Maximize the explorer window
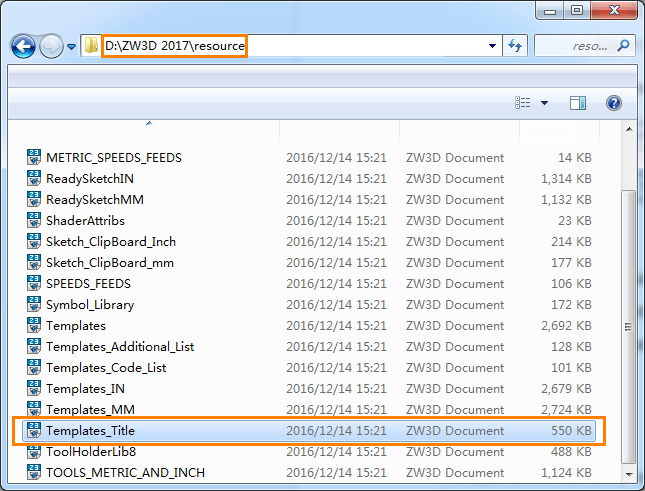 point(577,11)
